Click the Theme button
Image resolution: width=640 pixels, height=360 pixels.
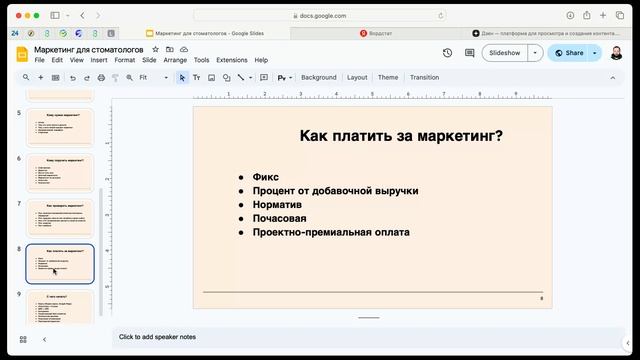click(388, 78)
